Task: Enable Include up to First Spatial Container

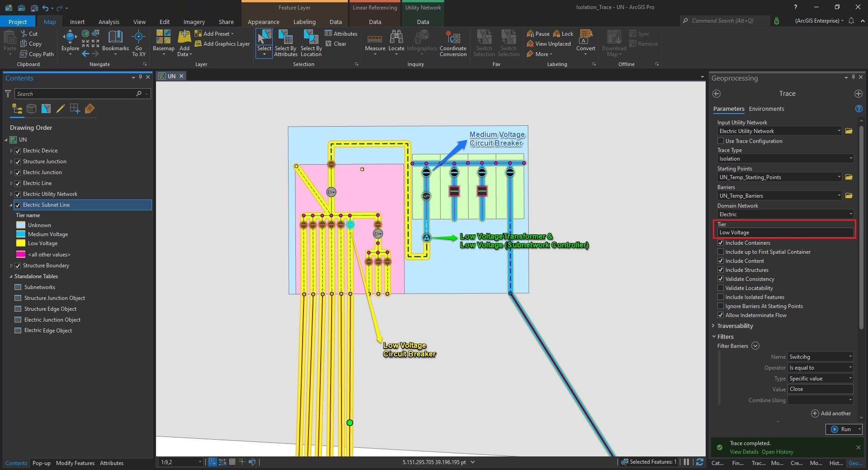Action: click(x=721, y=252)
